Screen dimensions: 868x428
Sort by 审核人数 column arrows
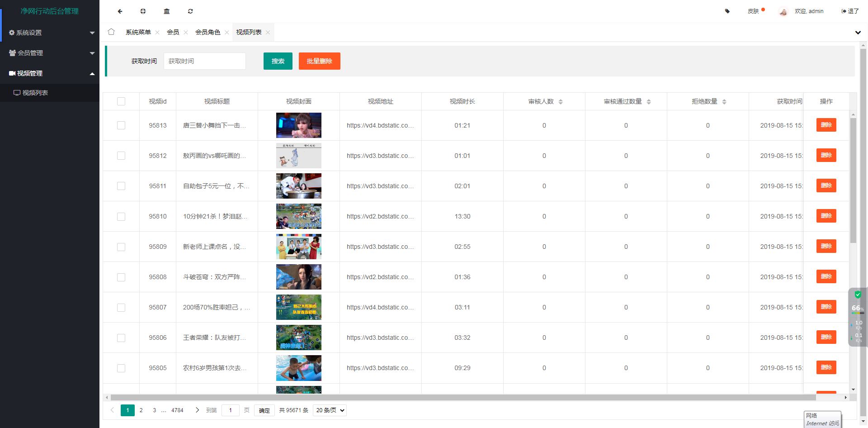(561, 102)
